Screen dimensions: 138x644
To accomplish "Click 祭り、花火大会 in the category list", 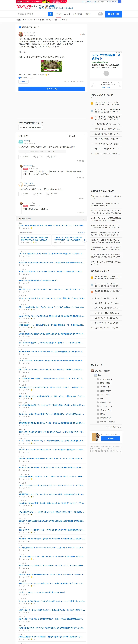I will [x=105, y=410].
